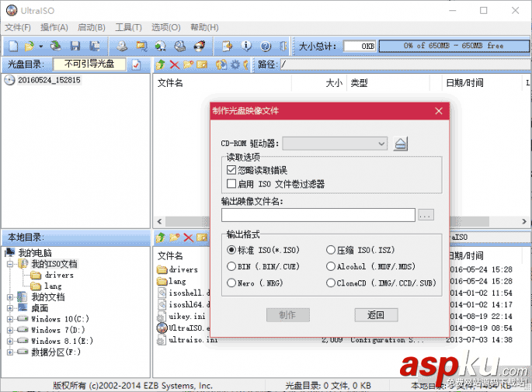Select the 20160524_152815 disc tree item
This screenshot has height=392, width=532.
49,80
